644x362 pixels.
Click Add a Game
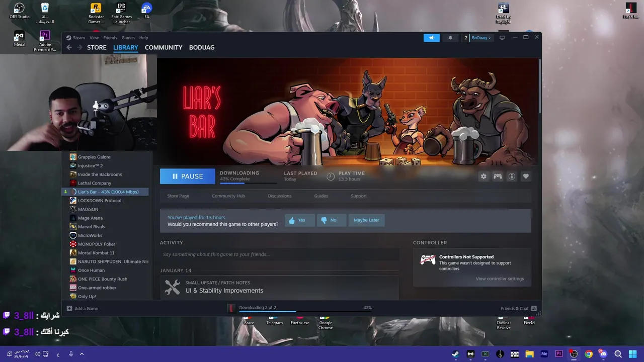point(83,309)
